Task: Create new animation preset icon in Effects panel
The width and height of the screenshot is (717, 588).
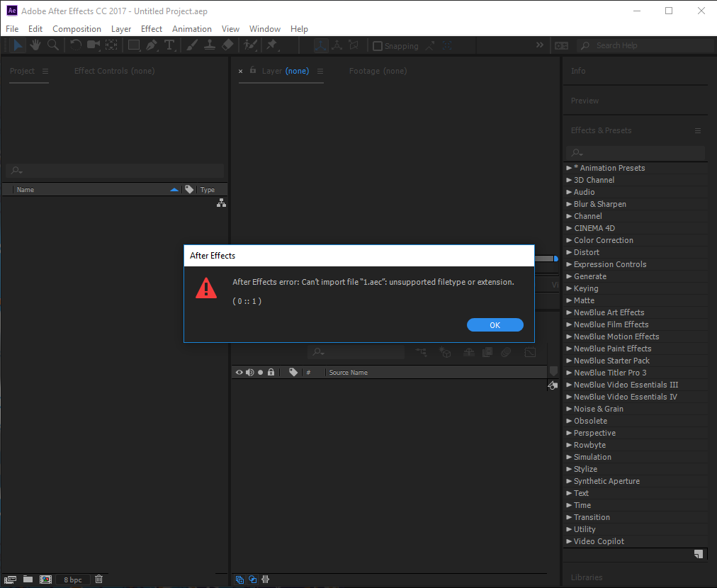Action: point(699,554)
